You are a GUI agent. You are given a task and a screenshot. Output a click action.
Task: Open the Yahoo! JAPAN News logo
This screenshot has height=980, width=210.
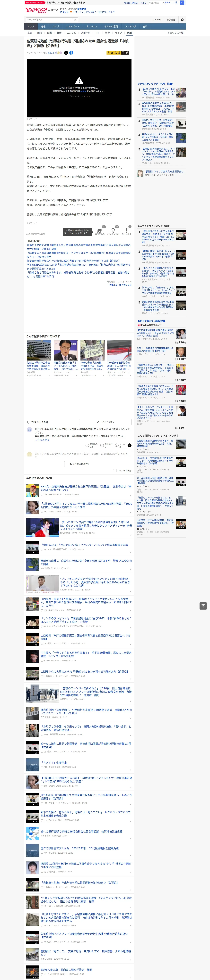[x=42, y=10]
